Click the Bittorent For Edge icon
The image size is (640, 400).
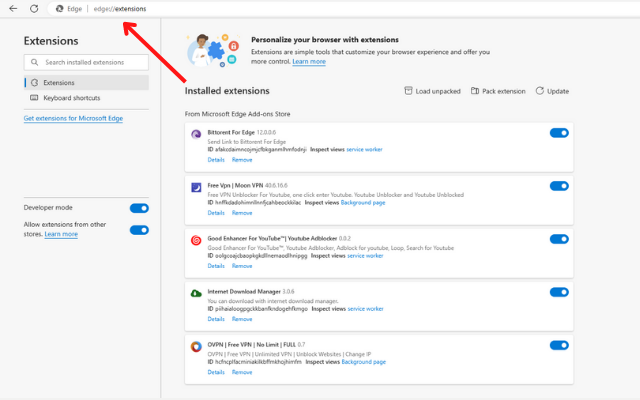click(196, 134)
